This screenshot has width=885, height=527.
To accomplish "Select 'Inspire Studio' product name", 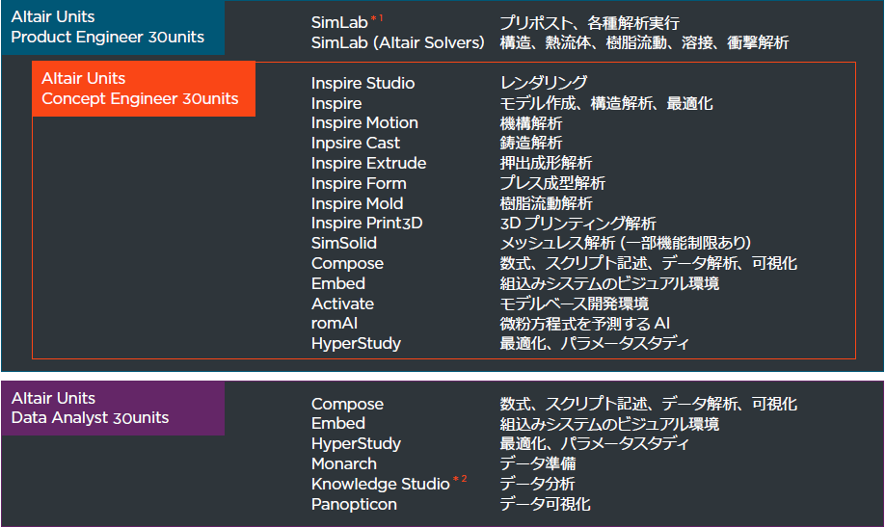I will click(363, 83).
